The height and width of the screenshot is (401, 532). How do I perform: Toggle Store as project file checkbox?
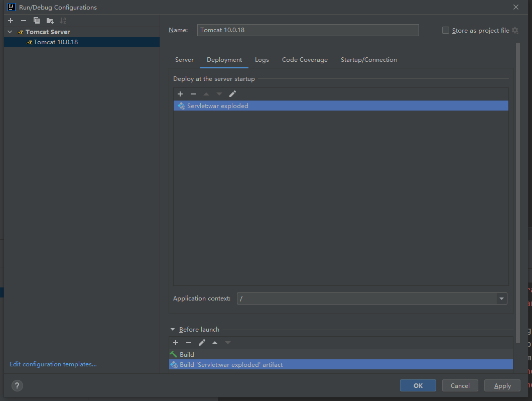(446, 30)
